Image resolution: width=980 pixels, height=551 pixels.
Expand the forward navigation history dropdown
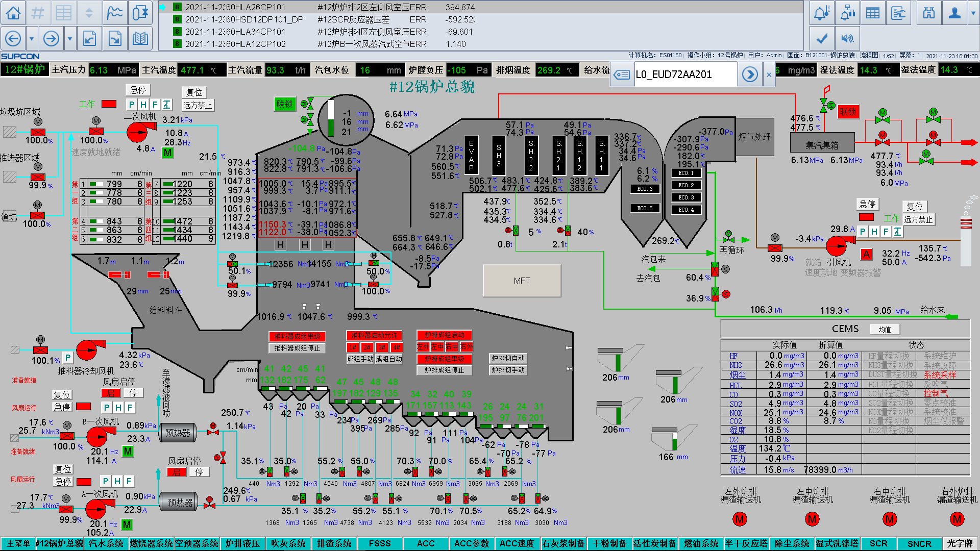(x=70, y=38)
